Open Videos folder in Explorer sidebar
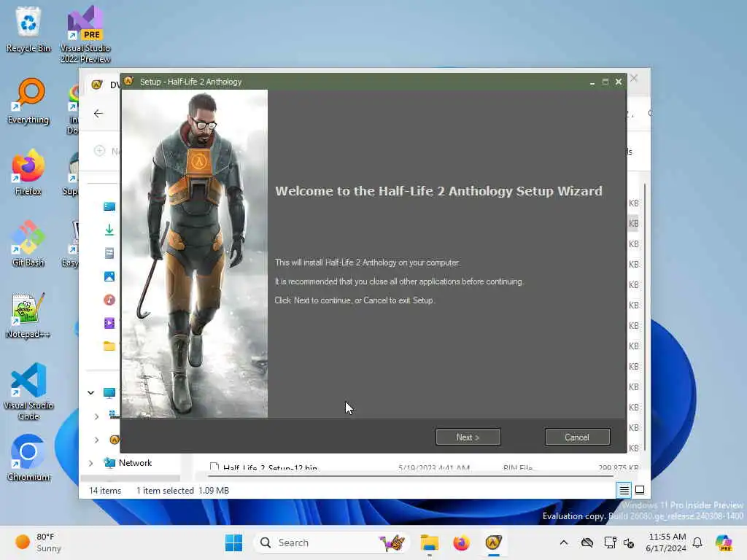 109,323
